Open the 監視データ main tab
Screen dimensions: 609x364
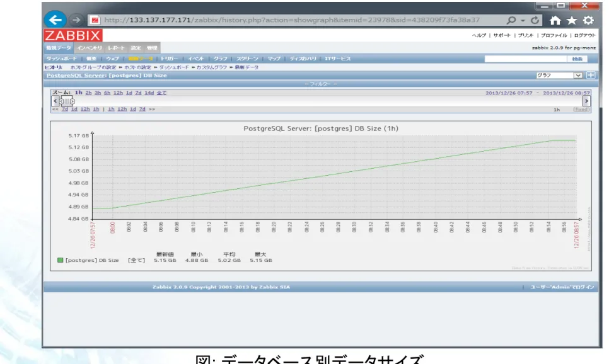[x=59, y=48]
